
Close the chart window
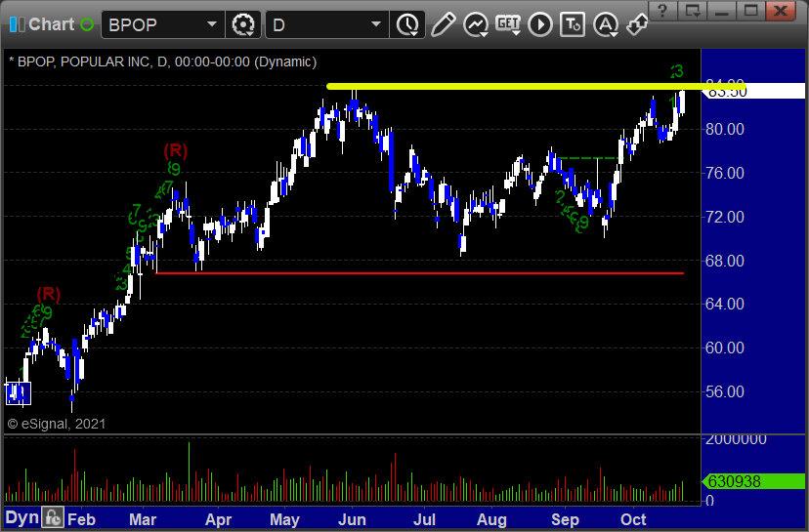[781, 10]
